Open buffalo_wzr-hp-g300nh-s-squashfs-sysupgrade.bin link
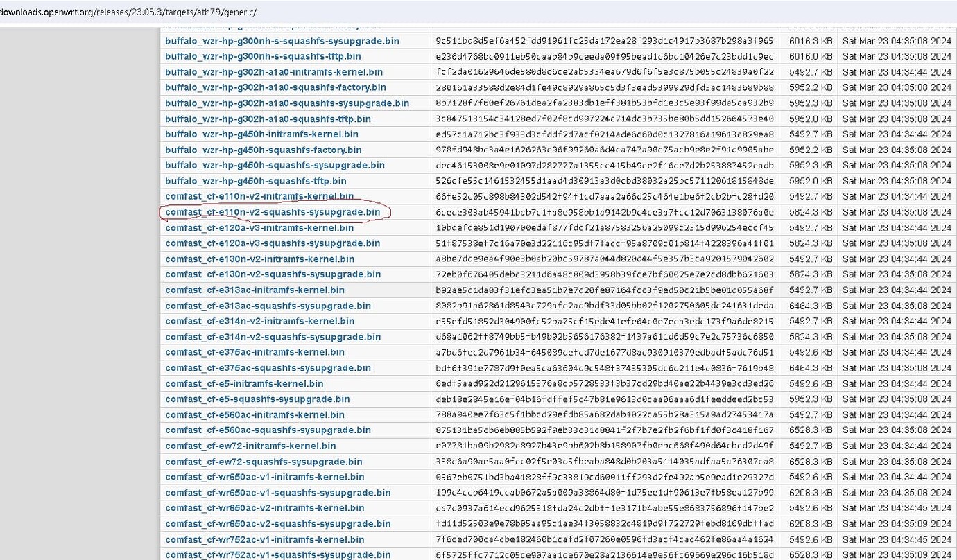 (282, 41)
